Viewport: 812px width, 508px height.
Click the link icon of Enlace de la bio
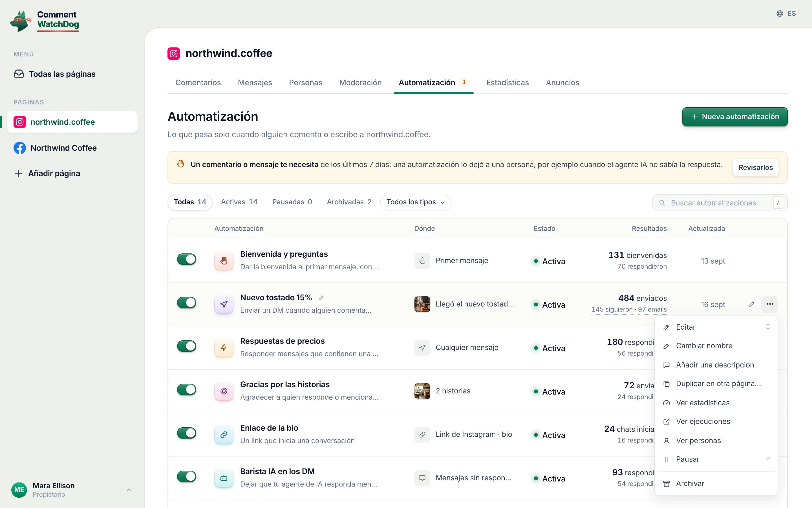tap(224, 434)
